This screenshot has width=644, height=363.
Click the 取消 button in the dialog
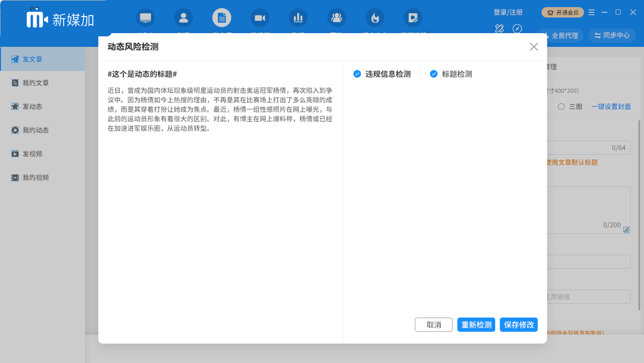[434, 325]
